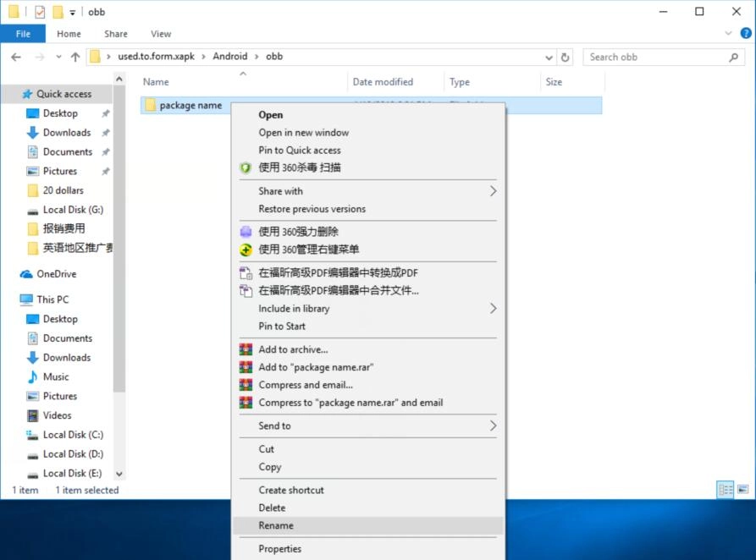Click the WinRAR icon beside Add to archive
This screenshot has height=560, width=756.
point(246,349)
